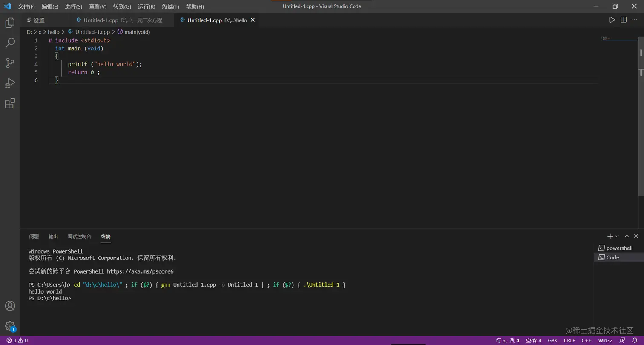The image size is (644, 345).
Task: Open notifications bell in status bar
Action: (635, 340)
